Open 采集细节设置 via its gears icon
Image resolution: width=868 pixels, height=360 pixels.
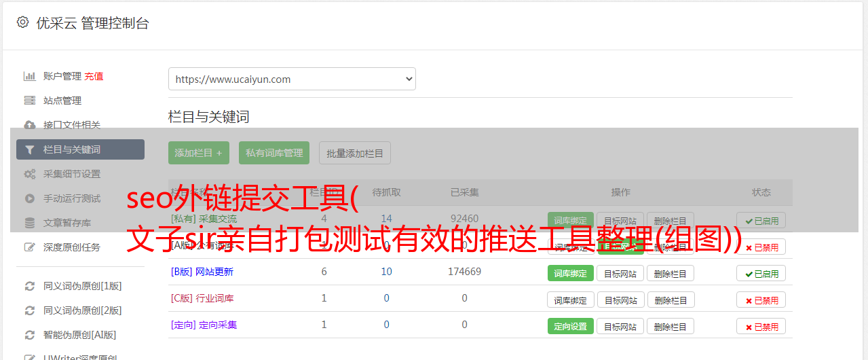pos(30,174)
